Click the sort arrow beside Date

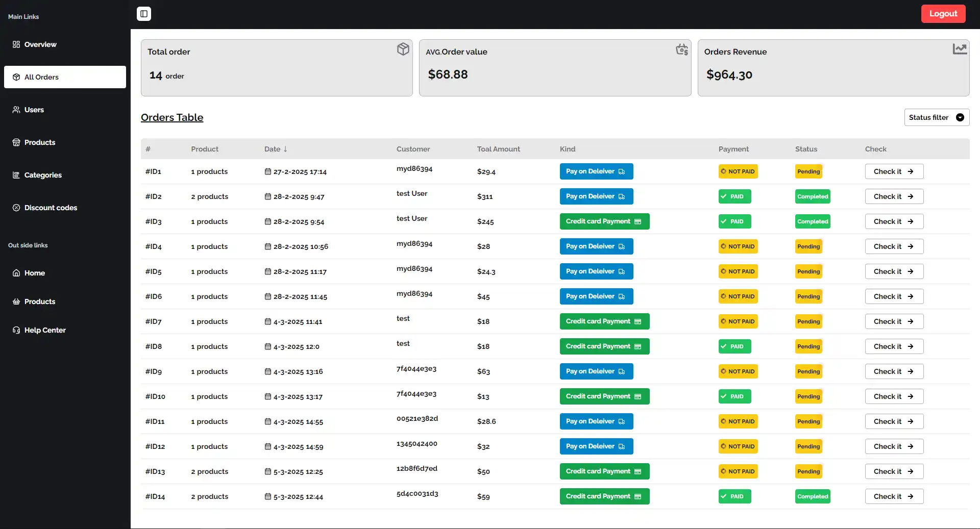(285, 149)
